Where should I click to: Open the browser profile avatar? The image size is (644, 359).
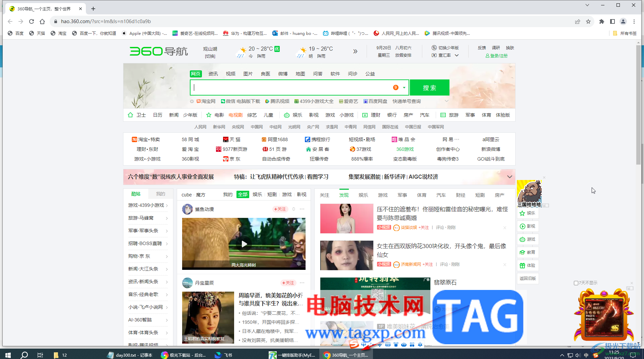(623, 21)
